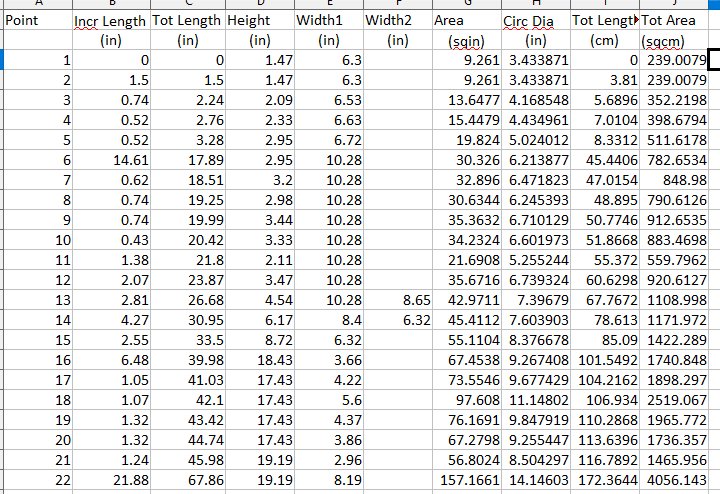Select the '(in)' cell under Width2

[398, 40]
